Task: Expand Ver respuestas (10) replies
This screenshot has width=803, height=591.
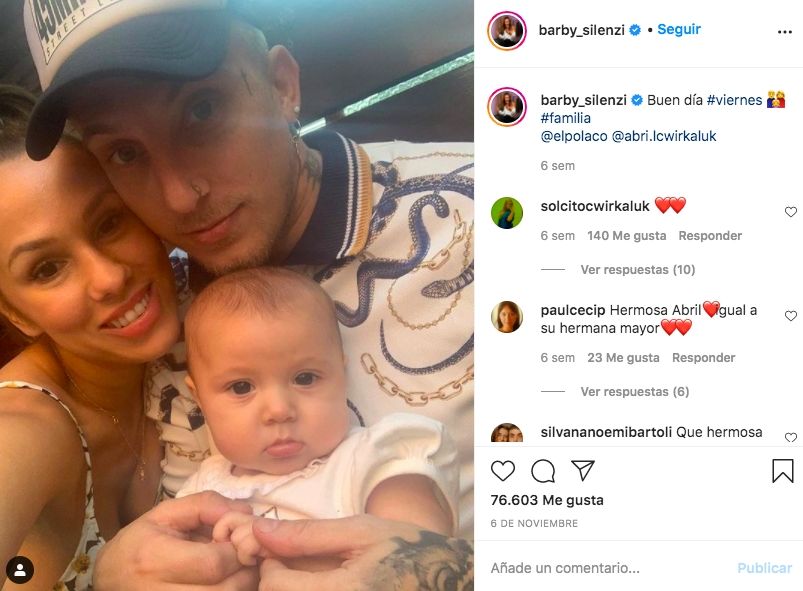Action: point(638,269)
